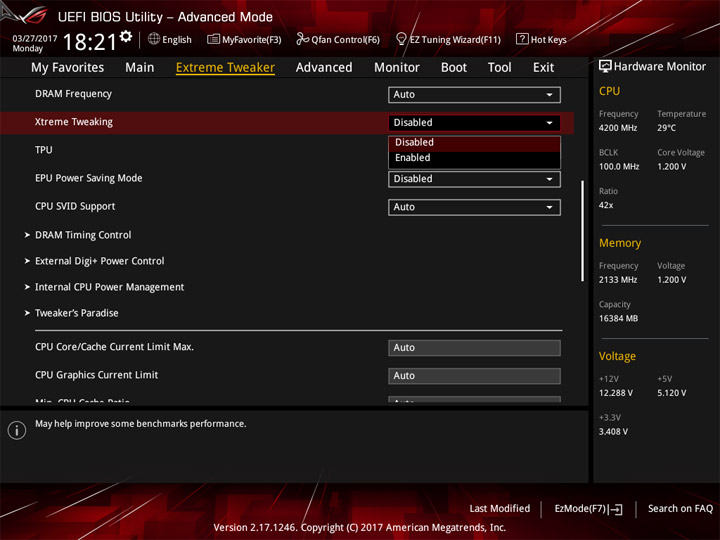Select EPU Power Saving Mode label
This screenshot has width=720, height=540.
pyautogui.click(x=89, y=178)
